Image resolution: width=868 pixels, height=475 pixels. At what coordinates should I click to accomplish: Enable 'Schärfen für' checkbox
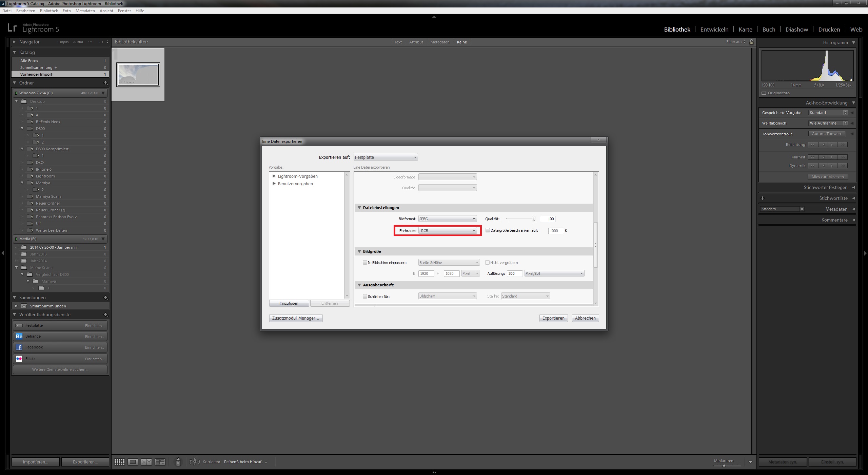pyautogui.click(x=365, y=296)
